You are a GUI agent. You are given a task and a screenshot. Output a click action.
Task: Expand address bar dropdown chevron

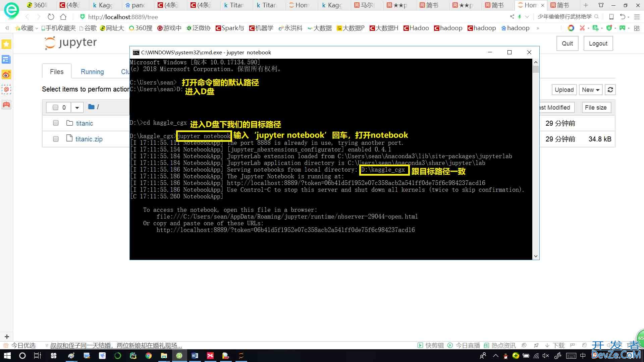527,16
